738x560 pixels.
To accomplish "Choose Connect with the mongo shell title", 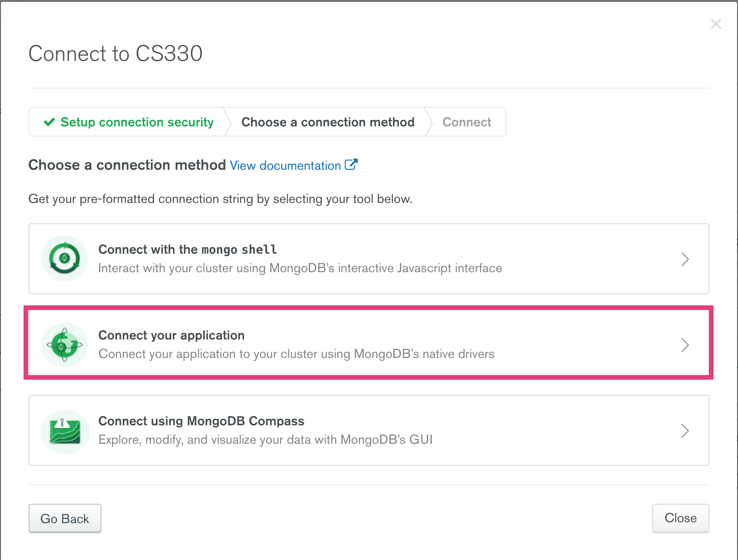I will click(187, 250).
